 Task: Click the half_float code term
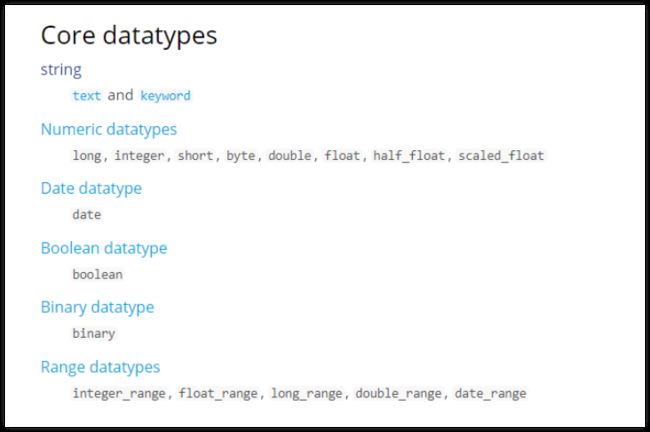pyautogui.click(x=409, y=155)
